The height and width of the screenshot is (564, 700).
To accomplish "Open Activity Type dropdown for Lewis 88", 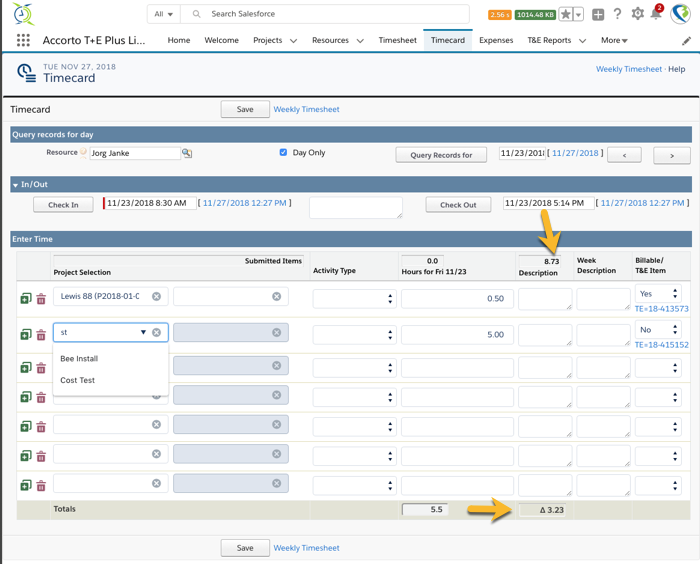I will [354, 299].
